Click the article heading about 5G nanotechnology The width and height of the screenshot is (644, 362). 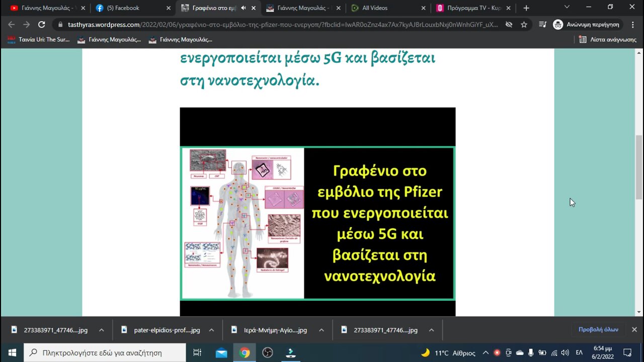tap(307, 69)
